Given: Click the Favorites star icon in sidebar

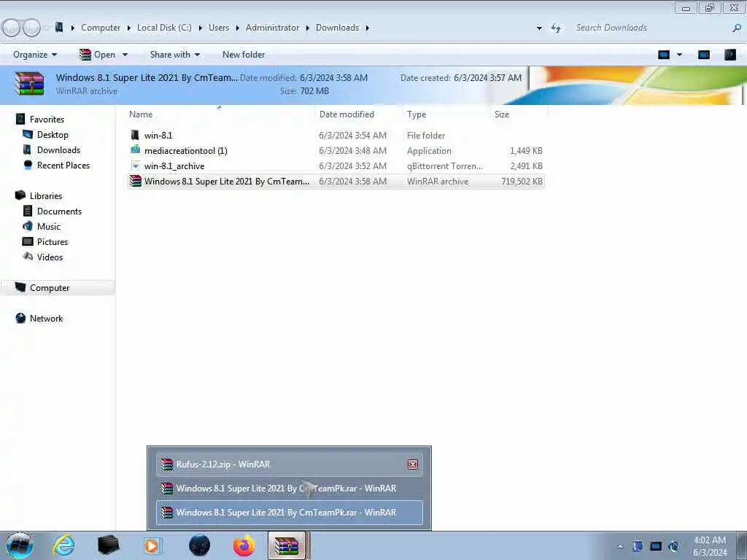Looking at the screenshot, I should click(20, 119).
